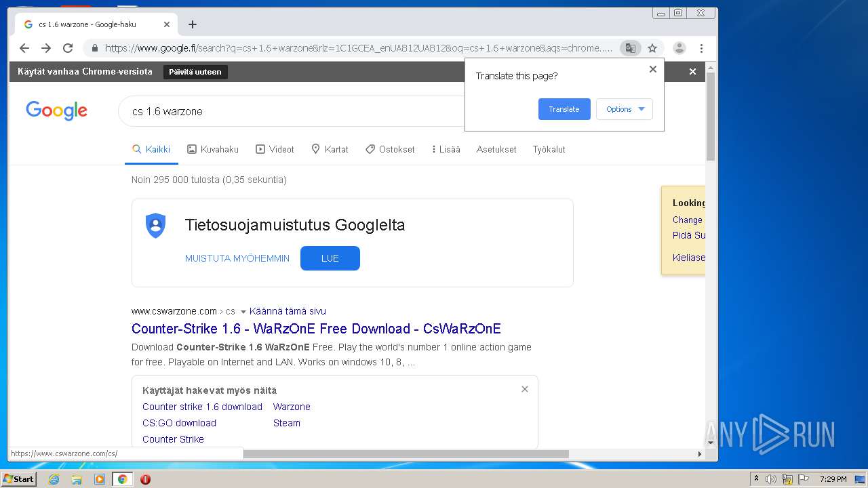
Task: Open Asetukset settings menu
Action: point(496,149)
